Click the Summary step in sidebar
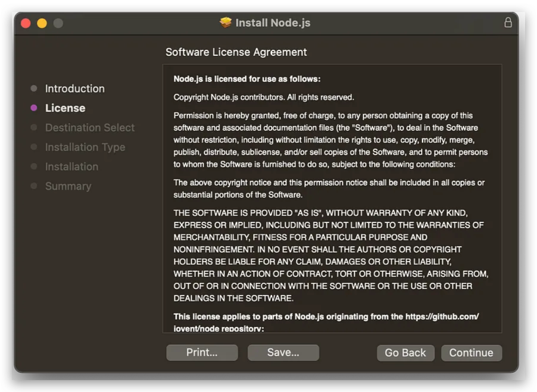This screenshot has width=537, height=392. coord(68,186)
